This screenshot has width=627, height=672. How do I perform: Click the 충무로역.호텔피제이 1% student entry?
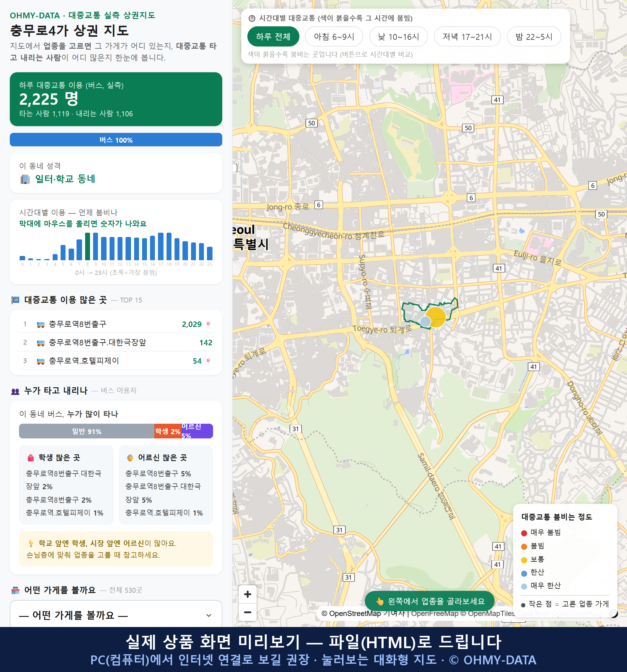tap(65, 513)
